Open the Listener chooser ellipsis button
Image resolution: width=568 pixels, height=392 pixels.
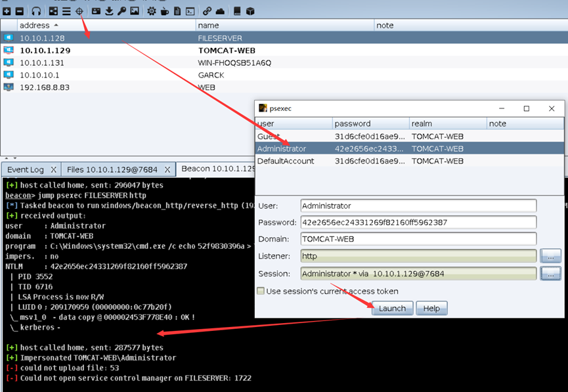[x=551, y=256]
